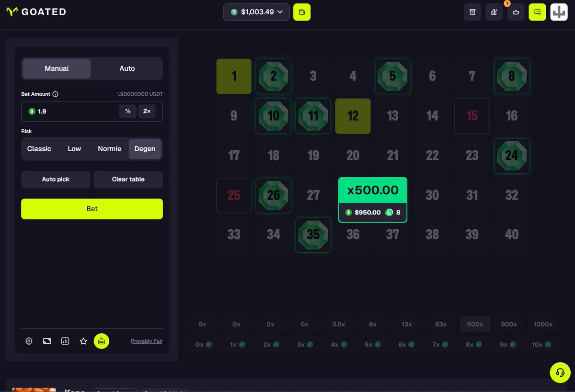
Task: Click gem tile number 35
Action: coord(313,235)
